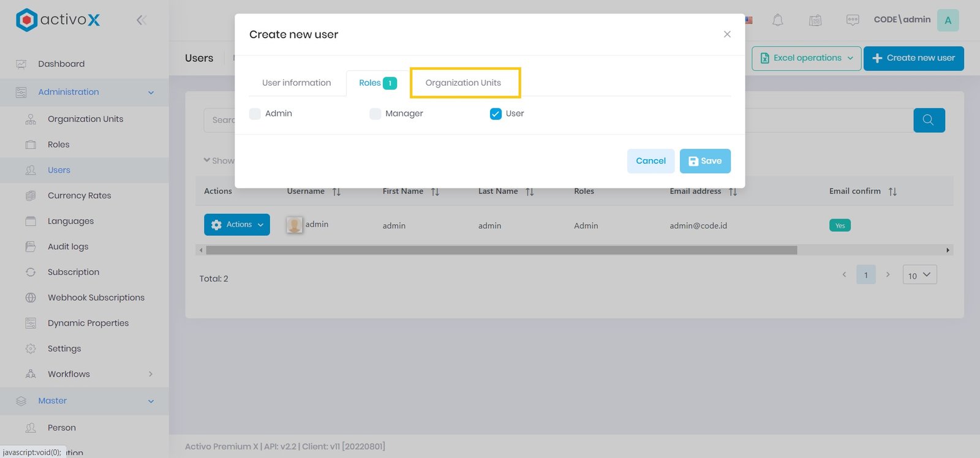The image size is (980, 458).
Task: Click the Settings gear sidebar icon
Action: [x=31, y=349]
